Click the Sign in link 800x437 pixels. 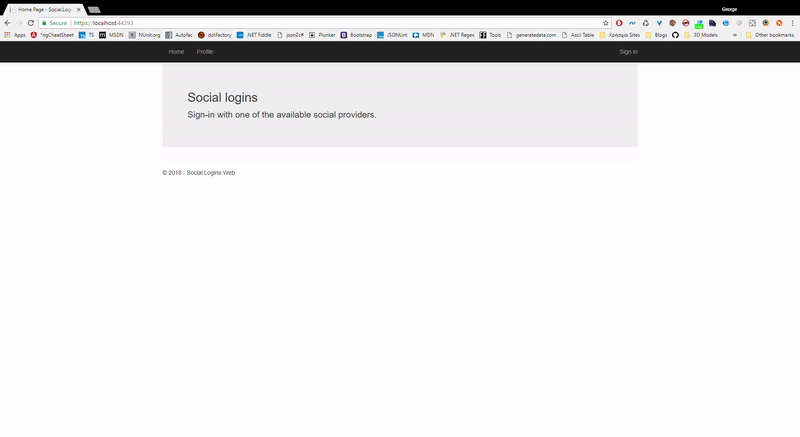(x=629, y=52)
